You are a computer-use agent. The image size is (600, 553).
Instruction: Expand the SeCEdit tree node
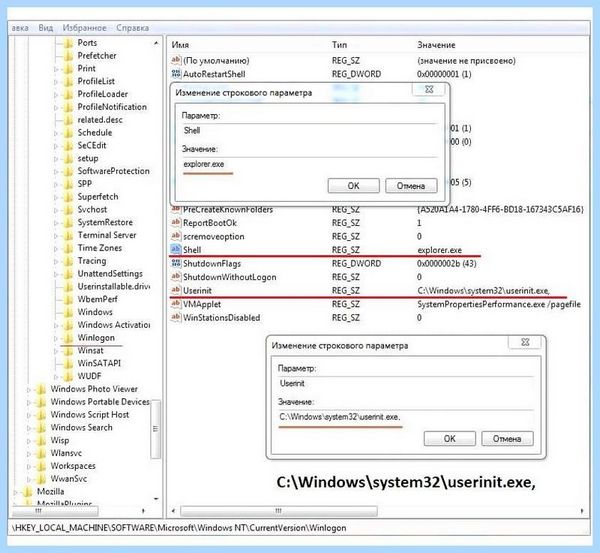pos(56,146)
